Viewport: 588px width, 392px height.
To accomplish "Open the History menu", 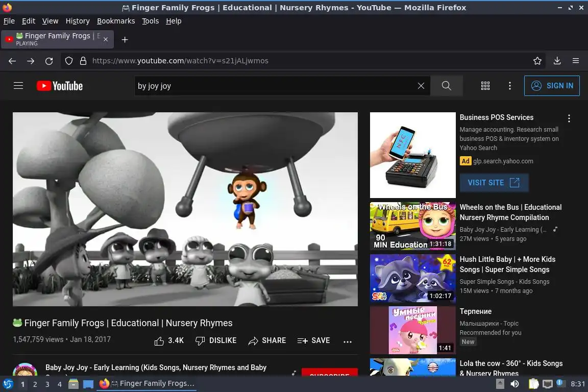I will tap(78, 21).
